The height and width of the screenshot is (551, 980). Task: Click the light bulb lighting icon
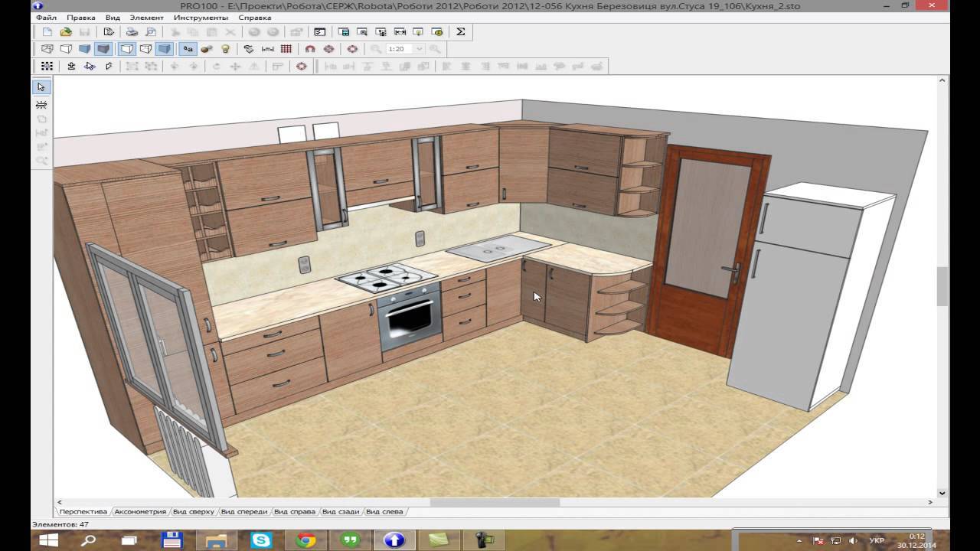click(x=226, y=49)
